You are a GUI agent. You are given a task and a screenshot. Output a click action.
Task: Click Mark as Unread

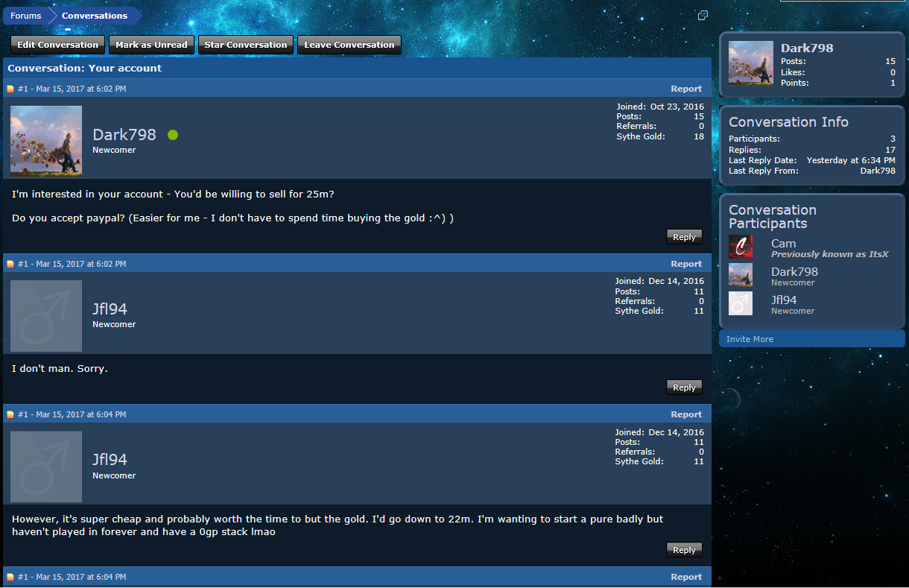coord(151,45)
